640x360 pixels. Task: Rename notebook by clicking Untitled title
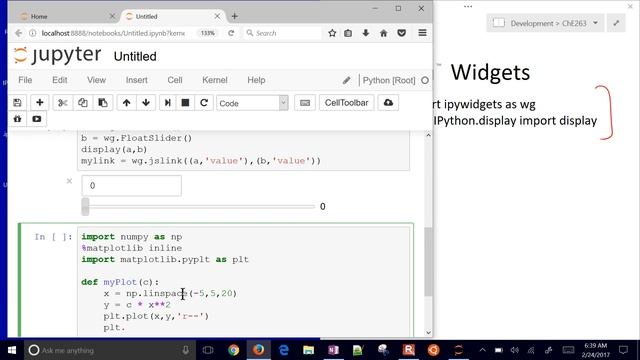[x=135, y=56]
